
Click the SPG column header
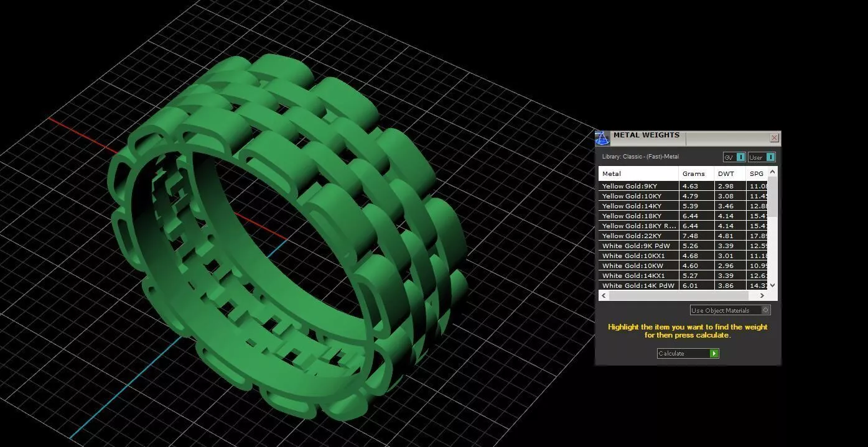[x=757, y=173]
